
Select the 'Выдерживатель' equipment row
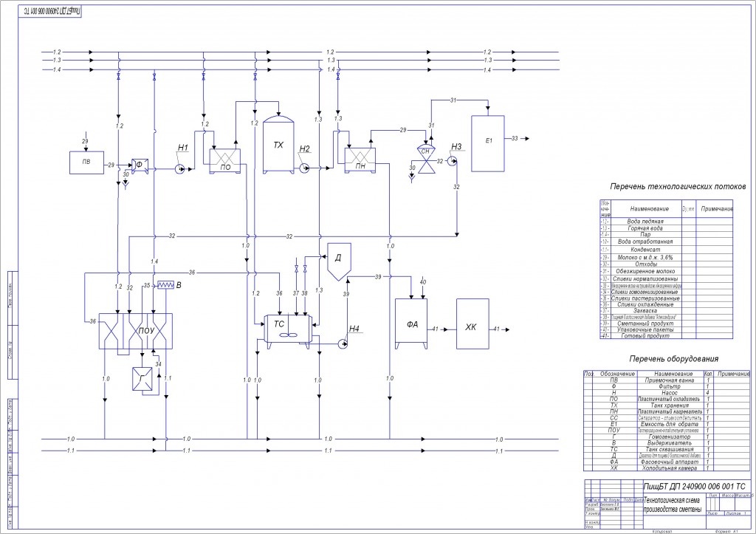click(x=667, y=443)
